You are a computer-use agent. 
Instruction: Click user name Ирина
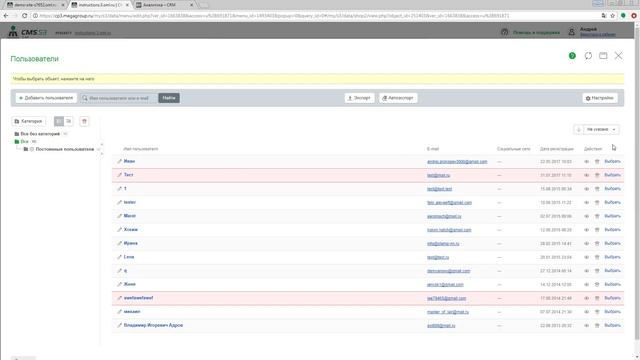[x=131, y=243]
